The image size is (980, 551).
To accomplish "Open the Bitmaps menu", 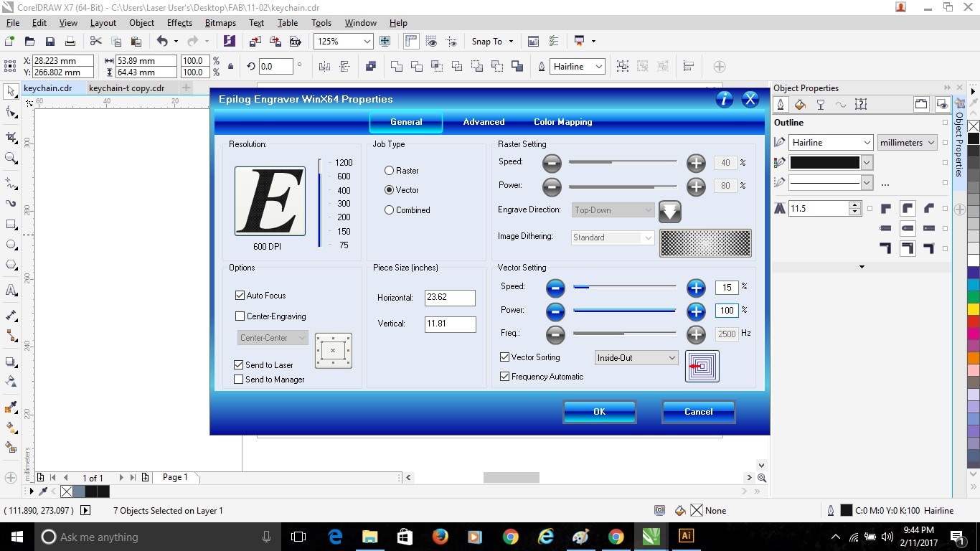I will (x=220, y=23).
